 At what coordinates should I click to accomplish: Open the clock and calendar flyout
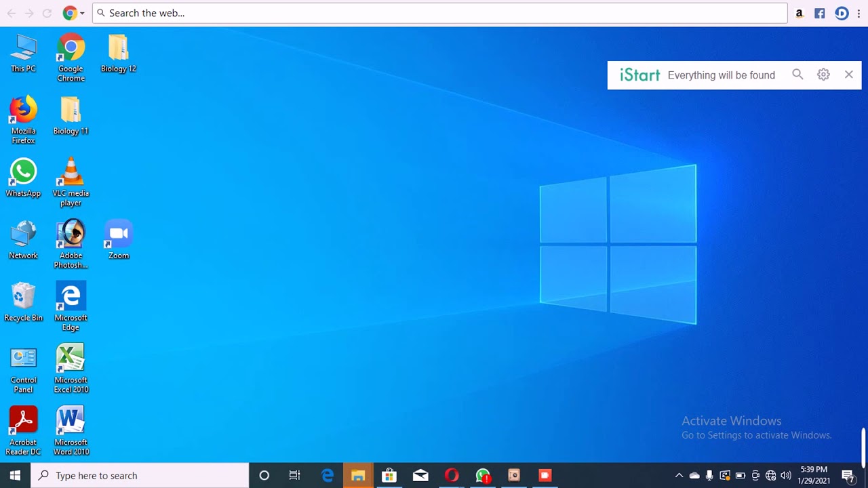click(814, 475)
